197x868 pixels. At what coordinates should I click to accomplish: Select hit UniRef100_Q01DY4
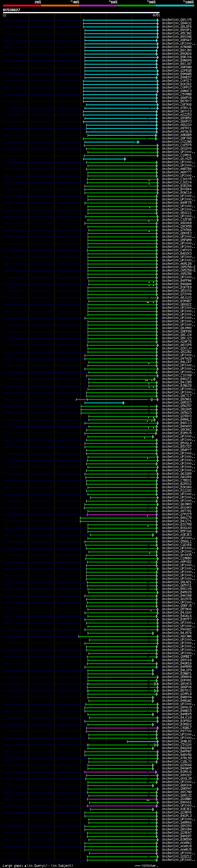point(177,149)
